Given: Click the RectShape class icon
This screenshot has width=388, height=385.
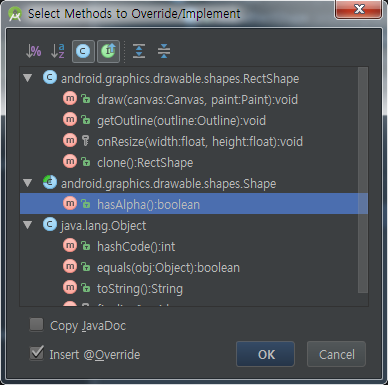Looking at the screenshot, I should click(50, 78).
